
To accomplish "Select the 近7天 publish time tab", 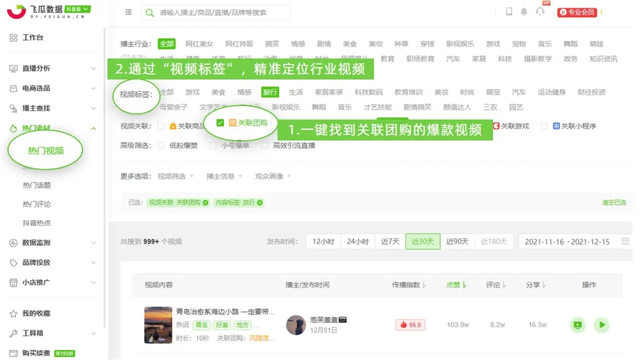I will point(390,242).
